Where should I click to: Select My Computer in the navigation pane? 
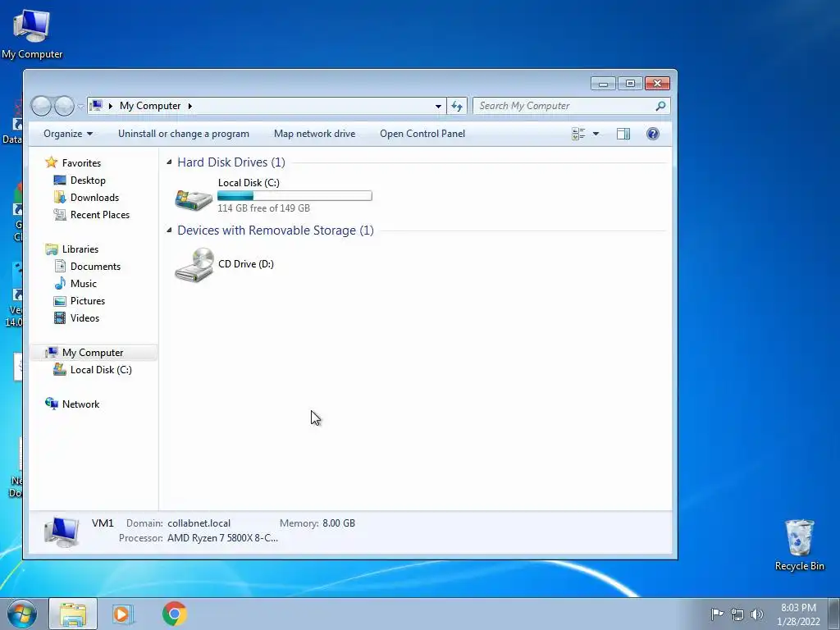click(92, 353)
